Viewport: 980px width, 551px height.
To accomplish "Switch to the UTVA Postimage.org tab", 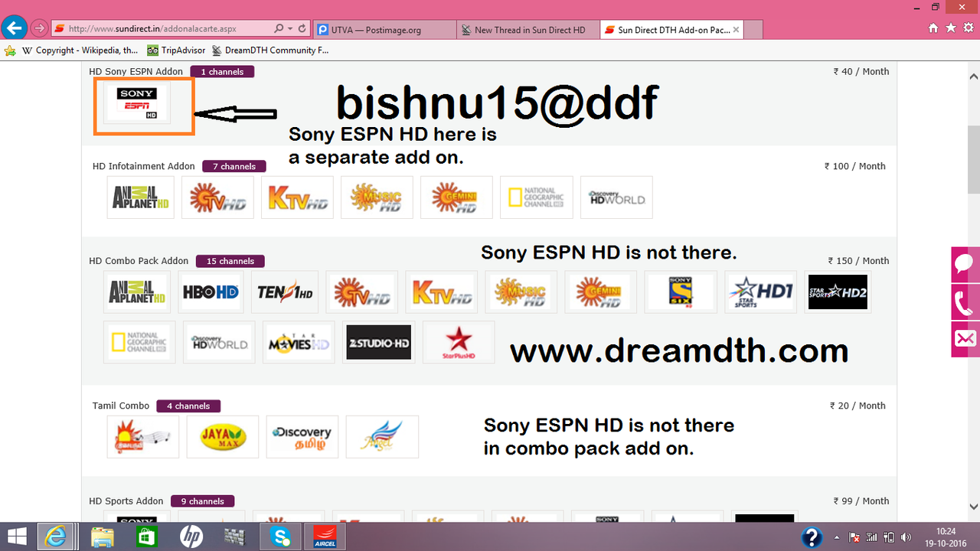I will [x=383, y=30].
